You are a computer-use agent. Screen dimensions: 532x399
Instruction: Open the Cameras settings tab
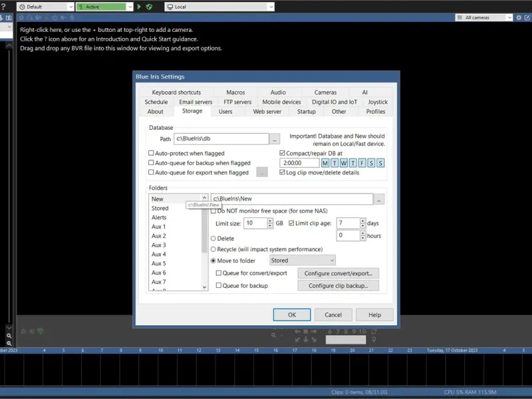pos(325,92)
